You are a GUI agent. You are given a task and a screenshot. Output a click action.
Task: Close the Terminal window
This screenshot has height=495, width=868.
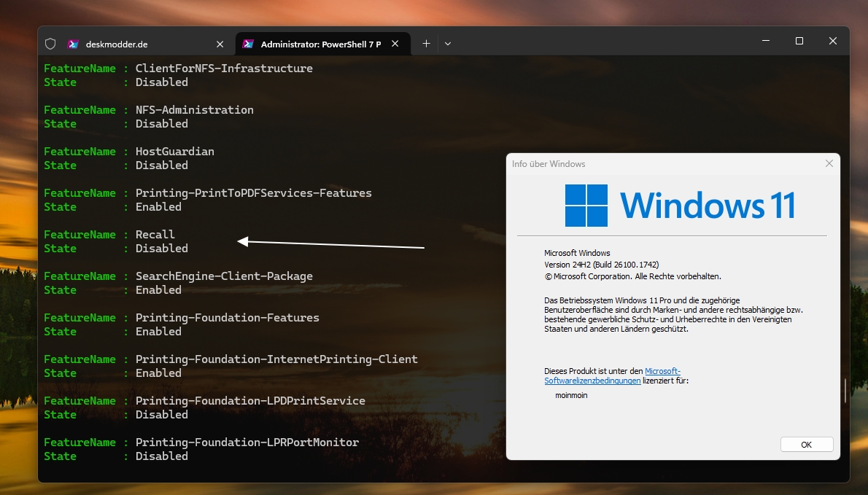click(x=832, y=41)
